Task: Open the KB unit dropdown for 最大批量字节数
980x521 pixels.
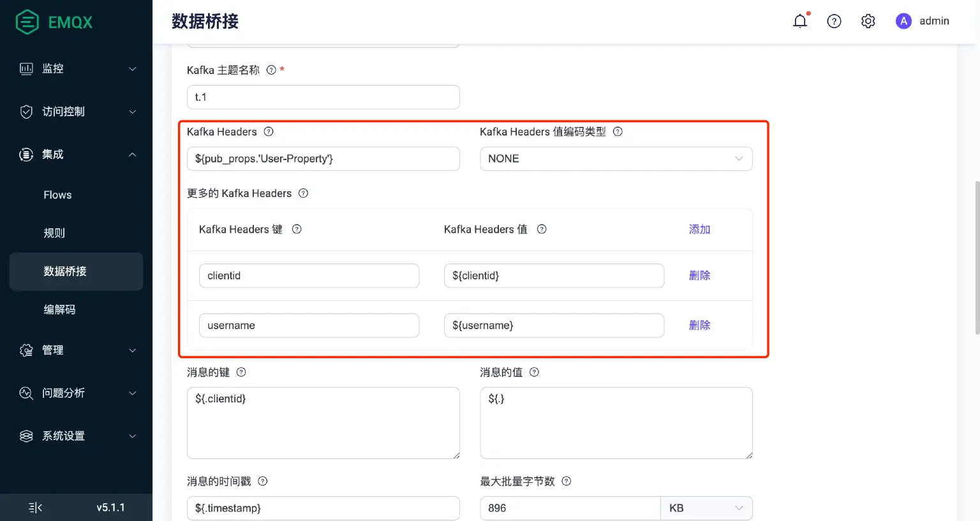Action: (x=706, y=508)
